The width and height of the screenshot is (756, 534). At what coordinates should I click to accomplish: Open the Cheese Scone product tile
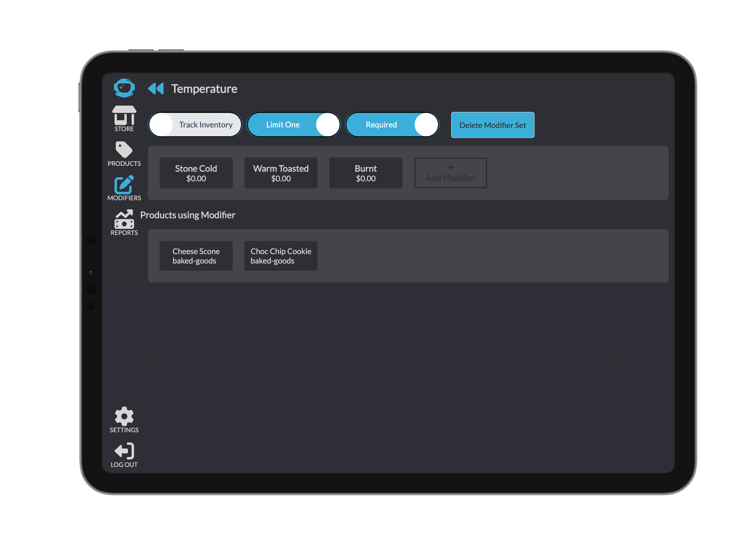click(x=196, y=256)
